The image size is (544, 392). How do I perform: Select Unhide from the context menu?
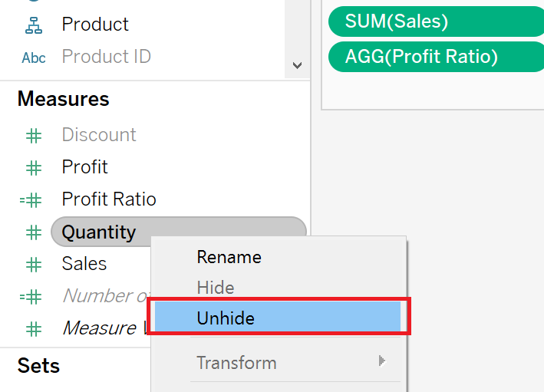pos(226,318)
